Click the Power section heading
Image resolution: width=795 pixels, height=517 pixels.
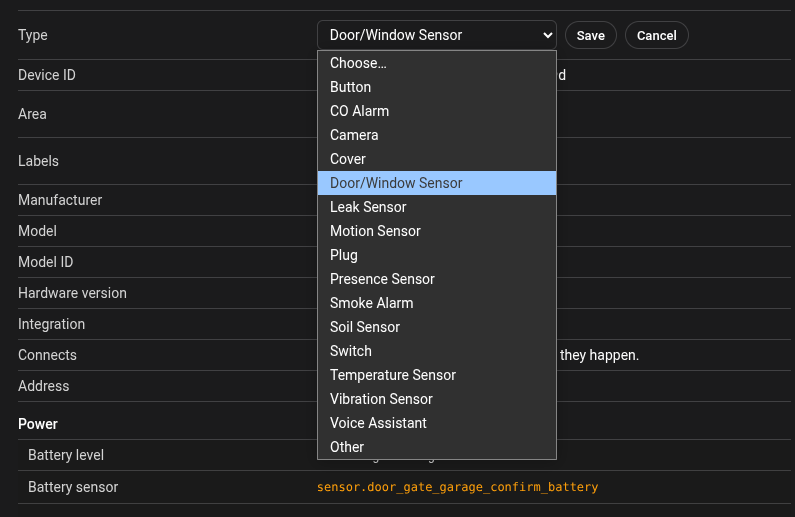click(38, 424)
